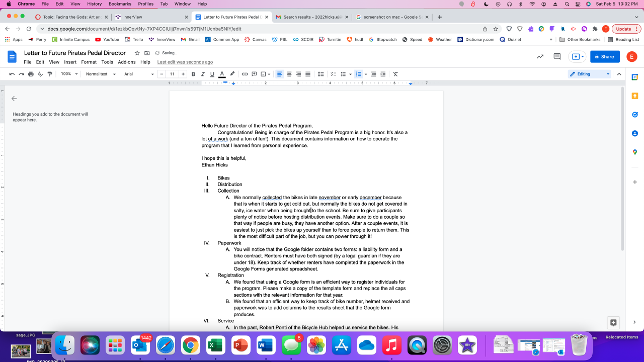
Task: Toggle the checklist format
Action: coord(333,74)
